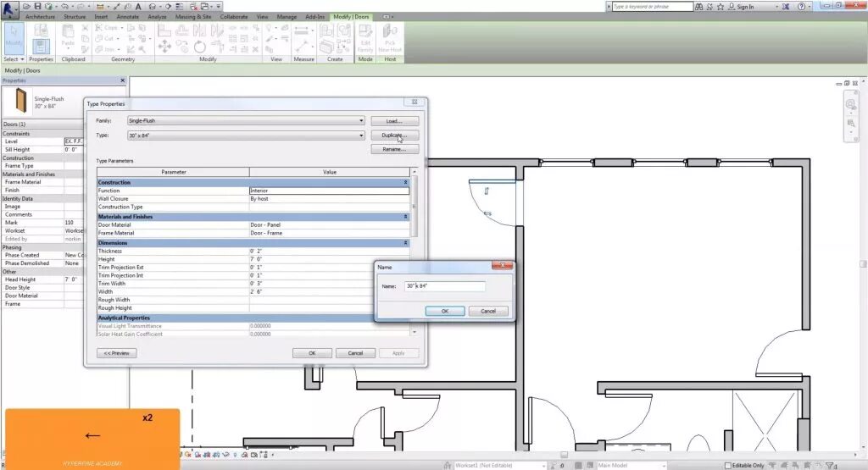The width and height of the screenshot is (868, 470).
Task: Close the Properties palette with its X
Action: [122, 80]
